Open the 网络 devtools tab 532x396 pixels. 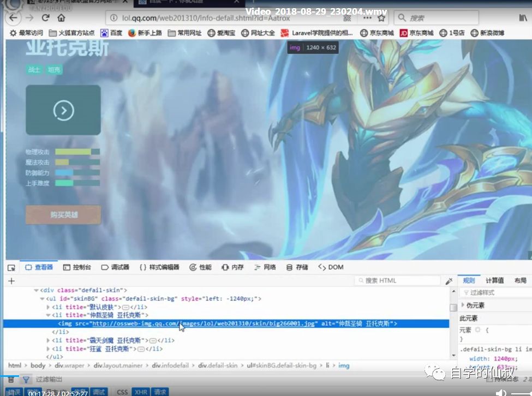pyautogui.click(x=265, y=267)
